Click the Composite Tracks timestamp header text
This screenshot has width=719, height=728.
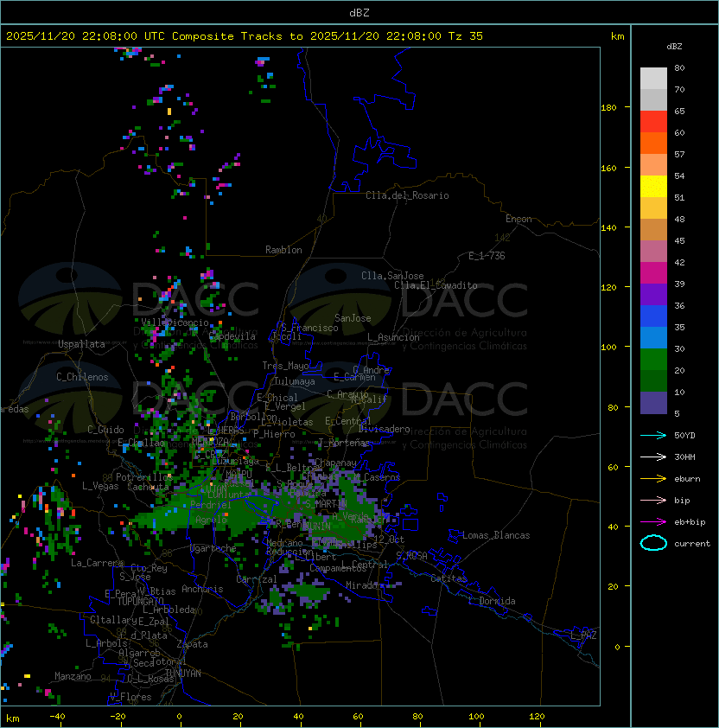coord(245,35)
